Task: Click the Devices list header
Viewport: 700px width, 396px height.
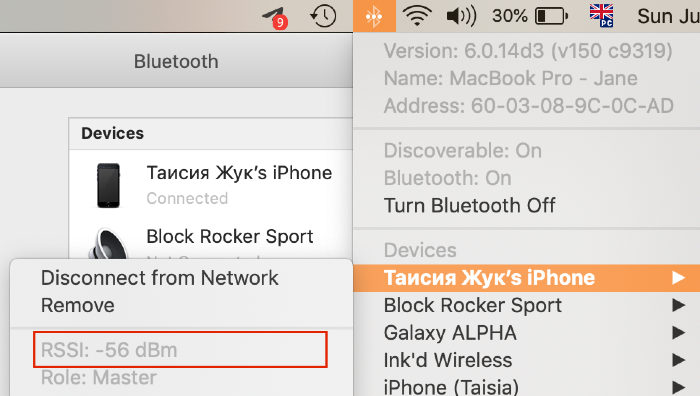Action: 211,133
